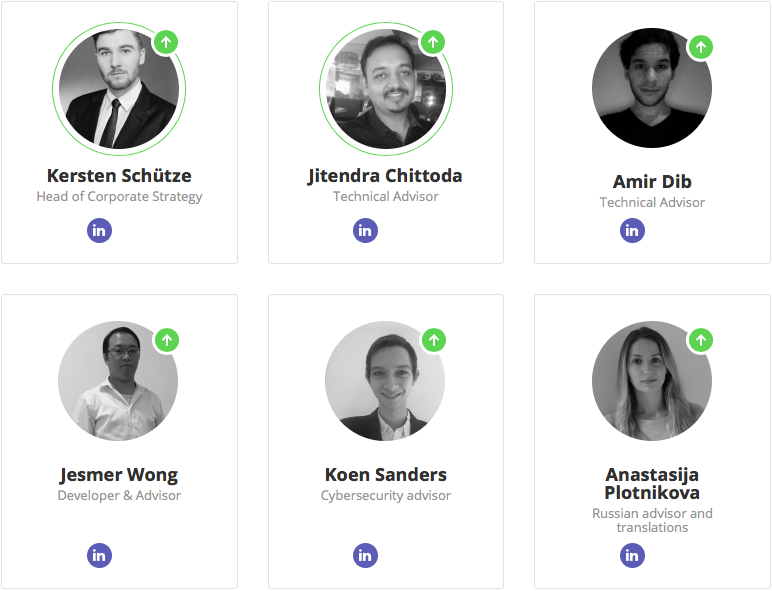772x591 pixels.
Task: Select Amir Dib's profile photo
Action: coord(652,88)
